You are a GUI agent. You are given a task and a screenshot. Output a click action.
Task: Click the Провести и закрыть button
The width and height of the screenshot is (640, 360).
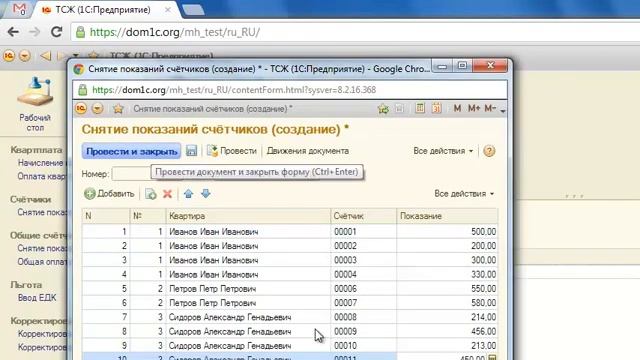pos(131,151)
